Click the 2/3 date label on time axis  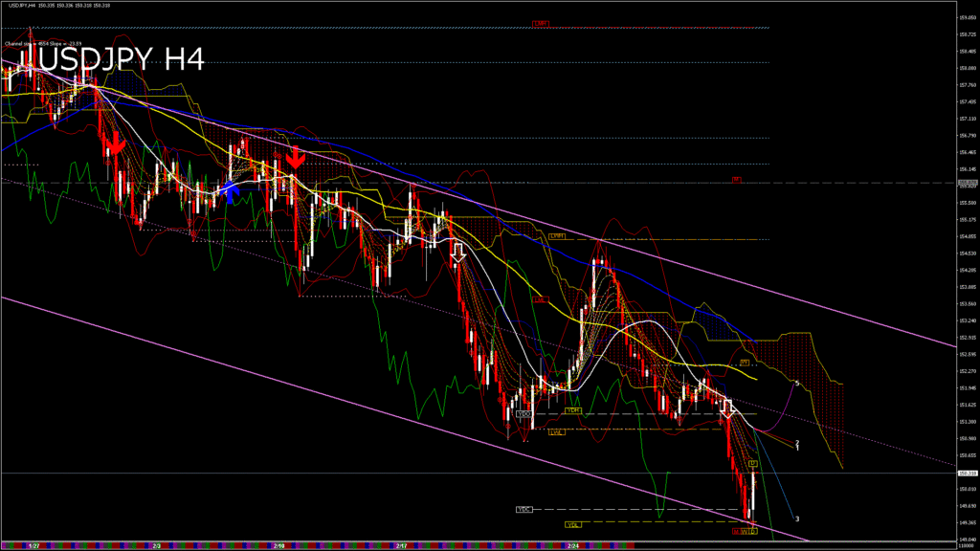[157, 546]
